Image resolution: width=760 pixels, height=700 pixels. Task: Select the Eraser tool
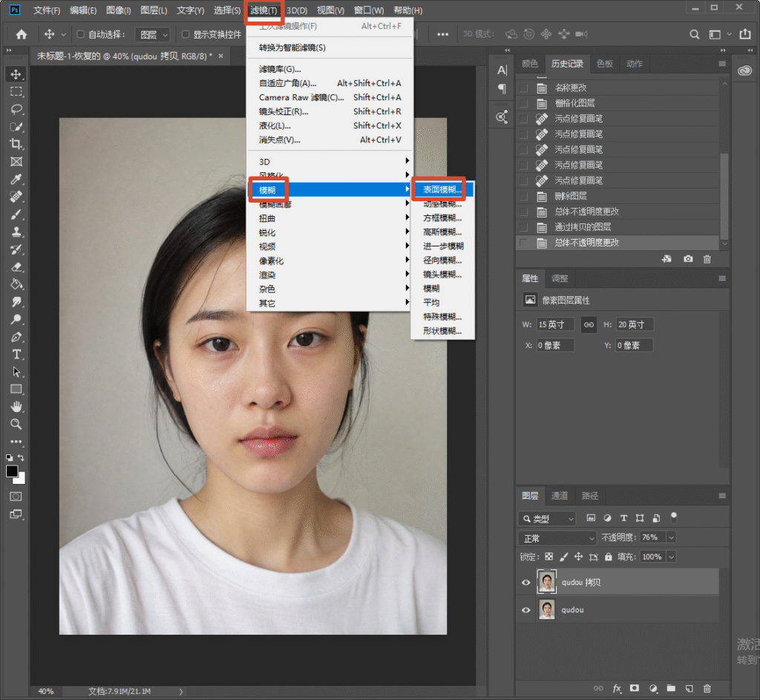pyautogui.click(x=16, y=266)
